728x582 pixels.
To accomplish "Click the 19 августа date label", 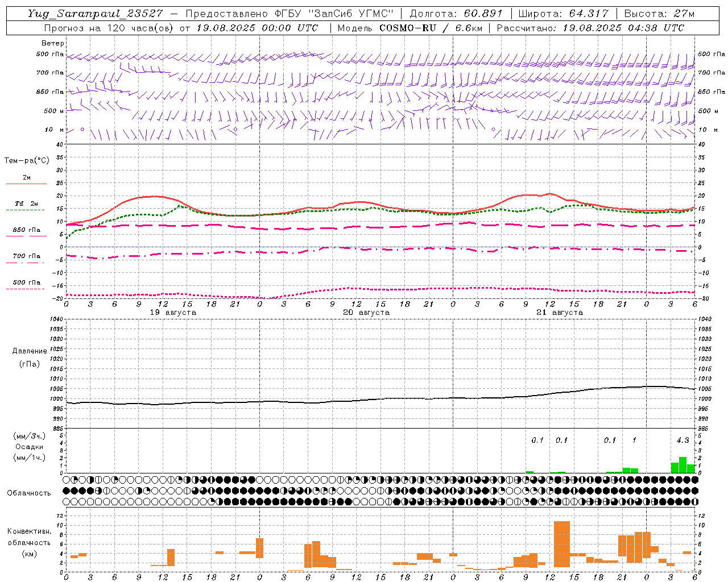I will point(173,313).
